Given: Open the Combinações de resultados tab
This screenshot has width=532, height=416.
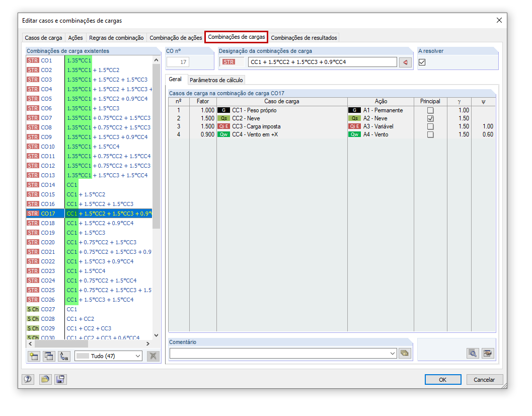Looking at the screenshot, I should click(x=304, y=38).
